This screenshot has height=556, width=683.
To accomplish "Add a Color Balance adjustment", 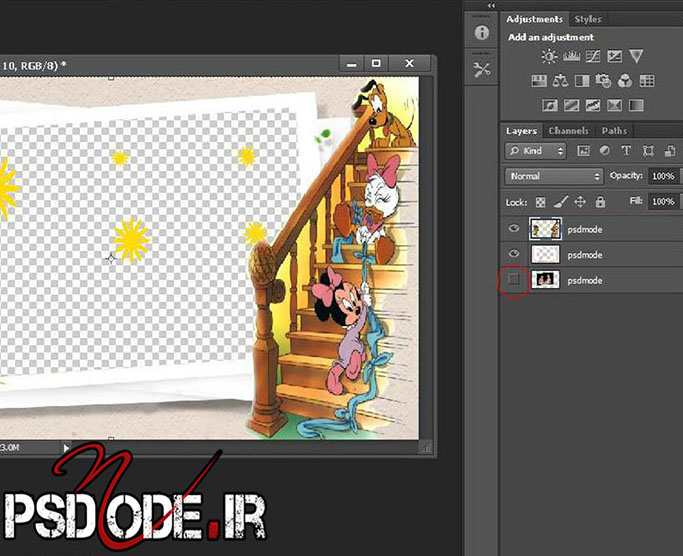I will (560, 81).
